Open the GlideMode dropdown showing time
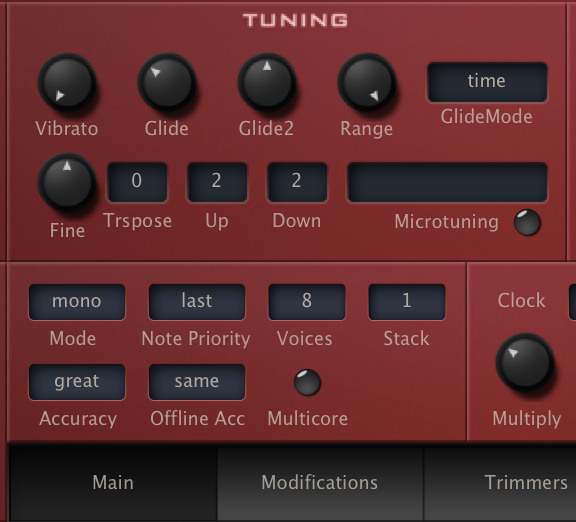The width and height of the screenshot is (576, 522). click(x=487, y=82)
